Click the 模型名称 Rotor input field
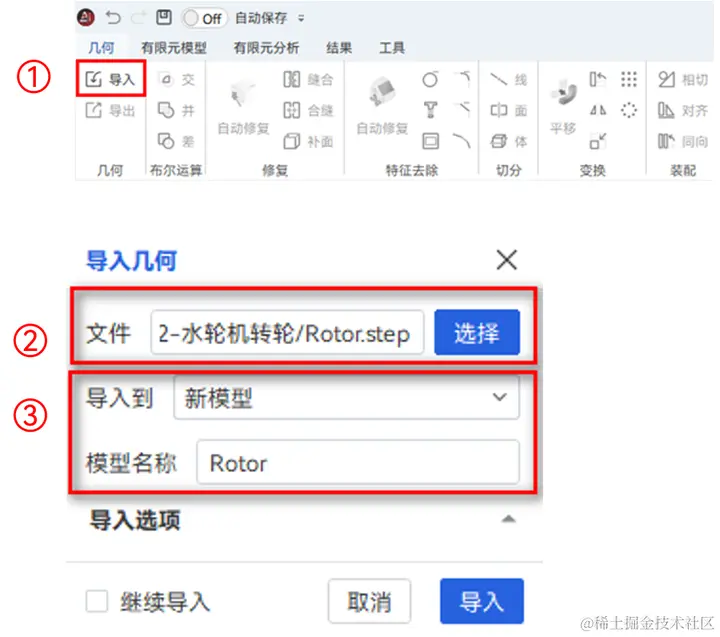Viewport: 720px width, 637px height. point(358,462)
